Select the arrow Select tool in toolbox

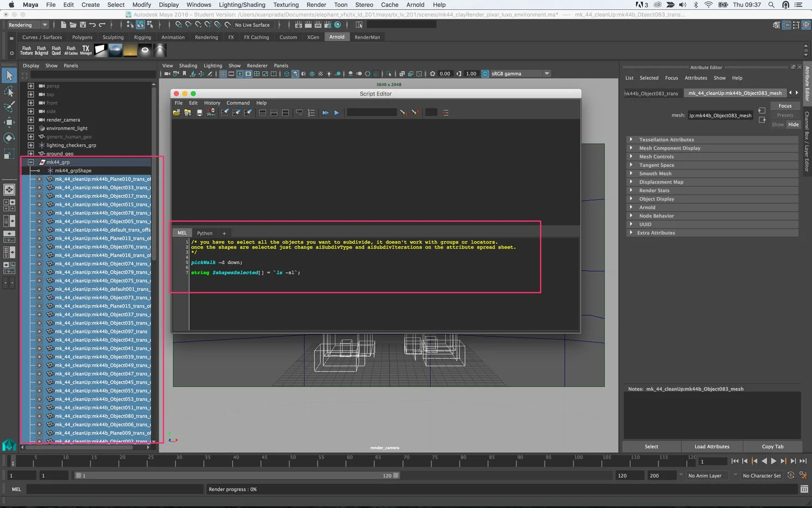pos(9,76)
